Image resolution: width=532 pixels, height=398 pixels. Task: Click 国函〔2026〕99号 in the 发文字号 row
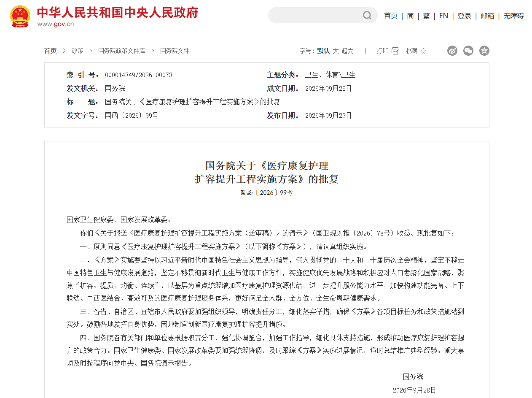click(x=132, y=116)
